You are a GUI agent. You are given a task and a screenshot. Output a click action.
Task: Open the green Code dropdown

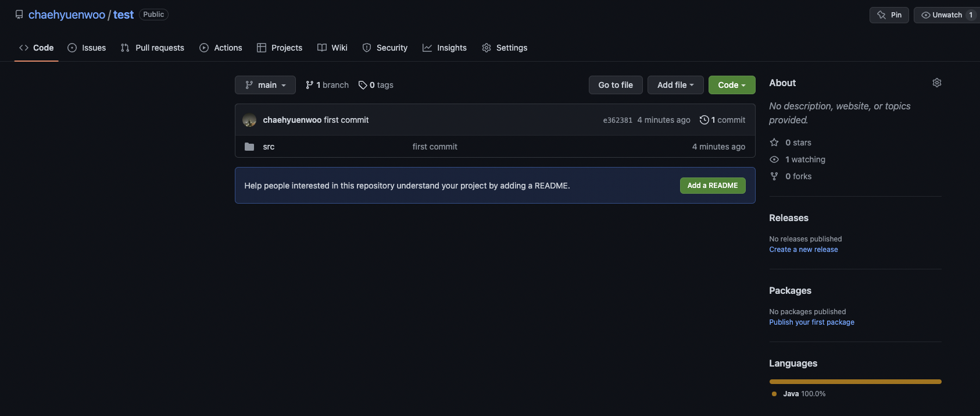coord(732,85)
